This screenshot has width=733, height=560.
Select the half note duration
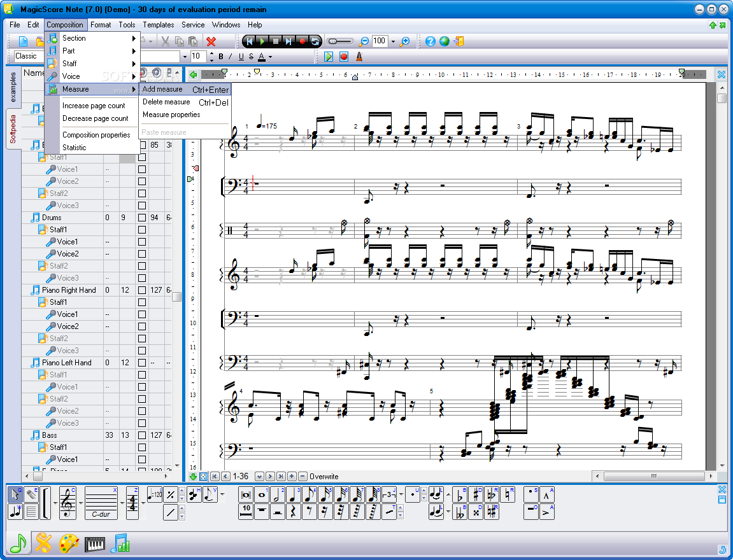coord(277,494)
